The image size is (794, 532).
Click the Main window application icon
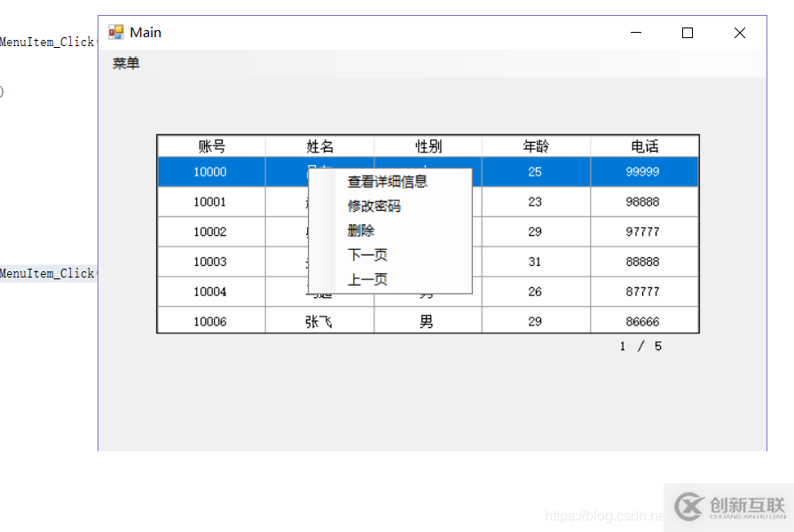pyautogui.click(x=114, y=32)
